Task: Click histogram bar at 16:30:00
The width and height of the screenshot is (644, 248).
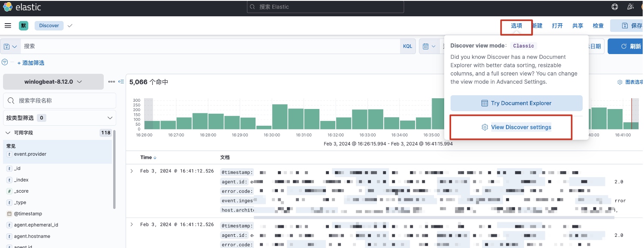Action: tap(280, 117)
